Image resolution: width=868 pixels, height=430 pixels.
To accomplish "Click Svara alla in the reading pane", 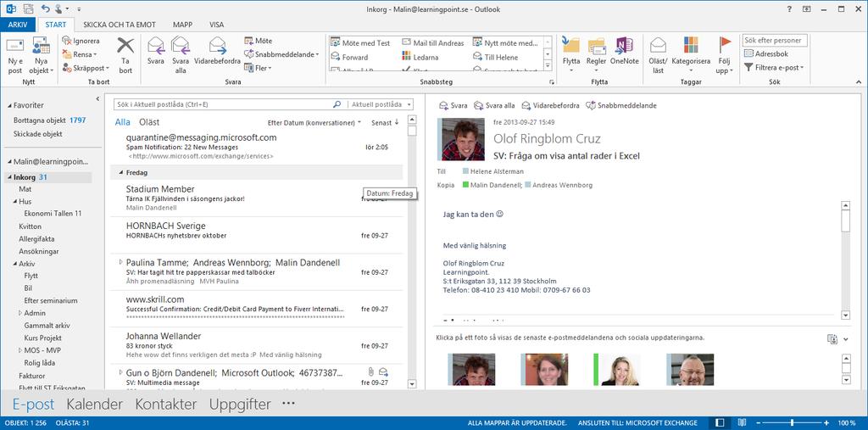I will tap(494, 105).
